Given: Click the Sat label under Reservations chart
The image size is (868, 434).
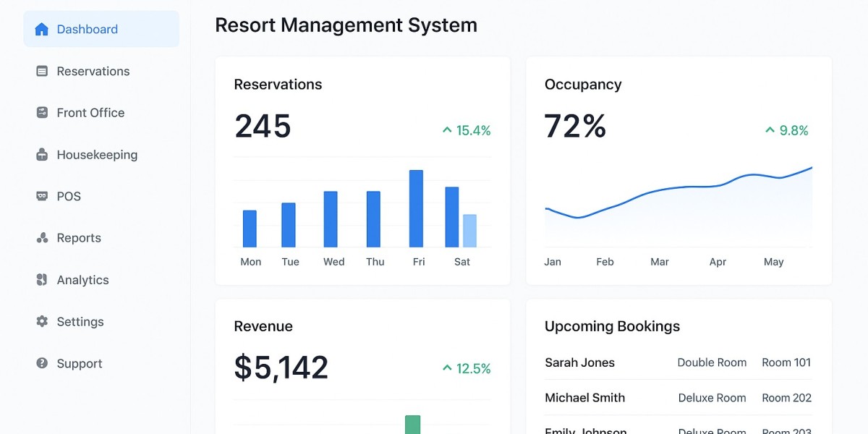Looking at the screenshot, I should [462, 262].
